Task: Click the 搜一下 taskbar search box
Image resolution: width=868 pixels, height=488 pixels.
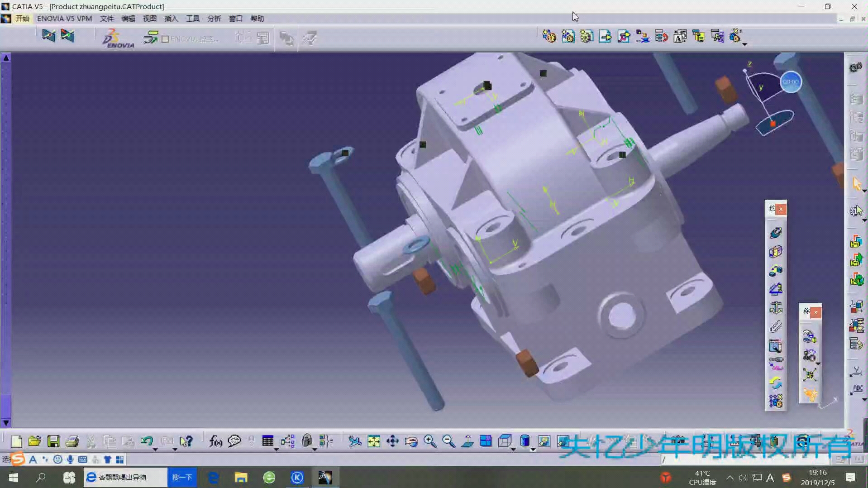Action: click(182, 477)
